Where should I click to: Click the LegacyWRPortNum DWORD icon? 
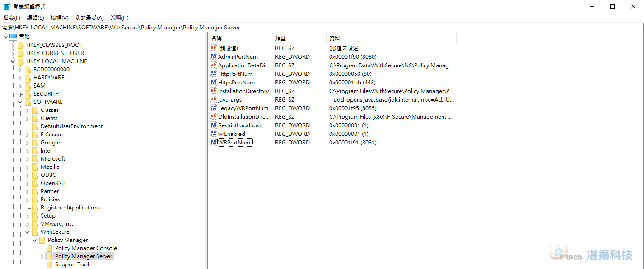tap(214, 108)
